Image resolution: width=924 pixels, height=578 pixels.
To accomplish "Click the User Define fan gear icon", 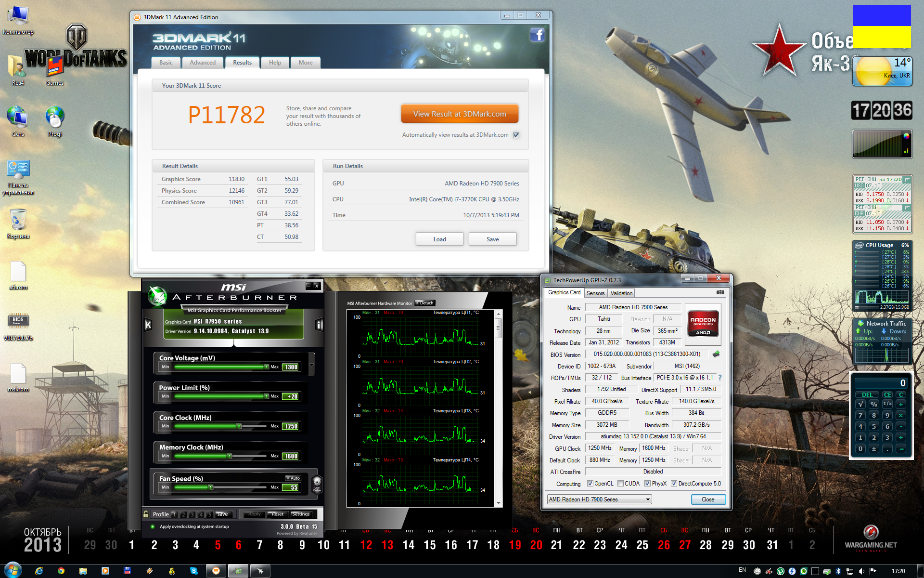I will tap(317, 484).
